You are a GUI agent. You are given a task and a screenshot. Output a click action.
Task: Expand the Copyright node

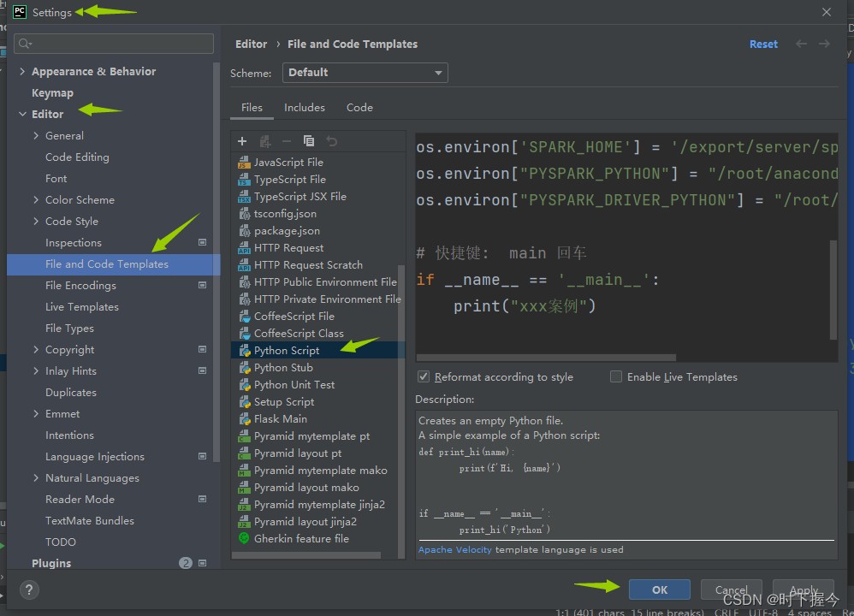pyautogui.click(x=36, y=350)
